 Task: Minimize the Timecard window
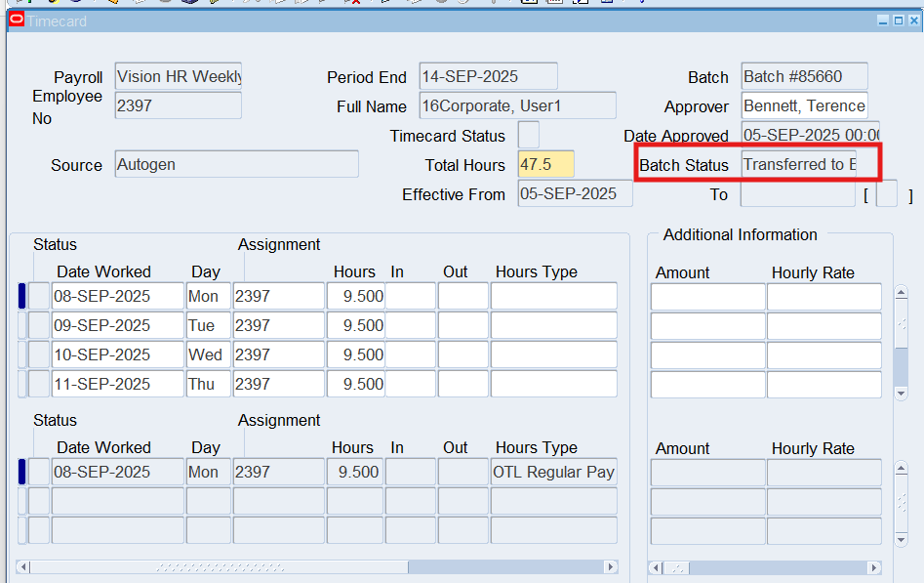883,21
